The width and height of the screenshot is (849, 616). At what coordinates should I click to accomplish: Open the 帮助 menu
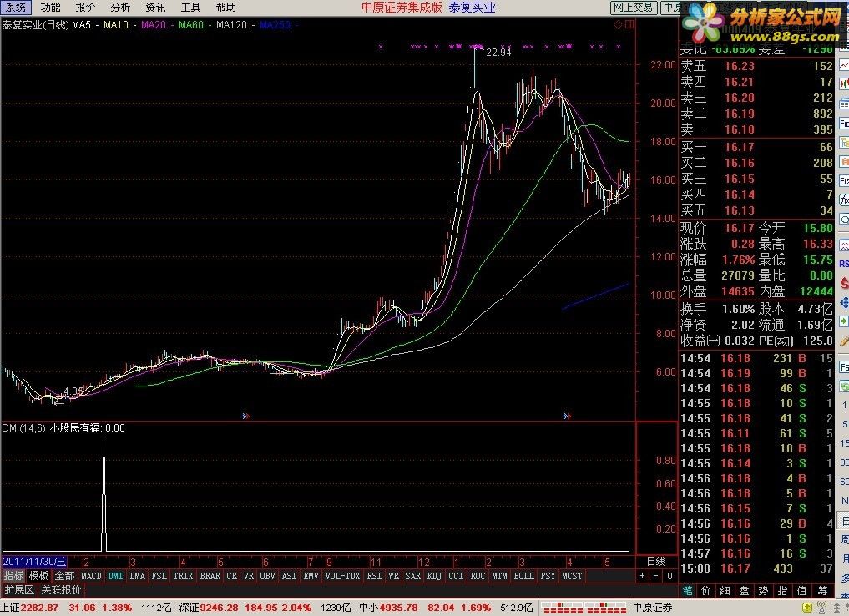[225, 7]
